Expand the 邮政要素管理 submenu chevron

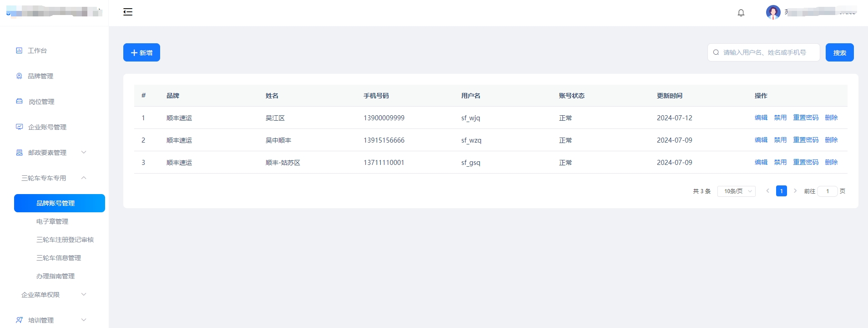point(84,152)
